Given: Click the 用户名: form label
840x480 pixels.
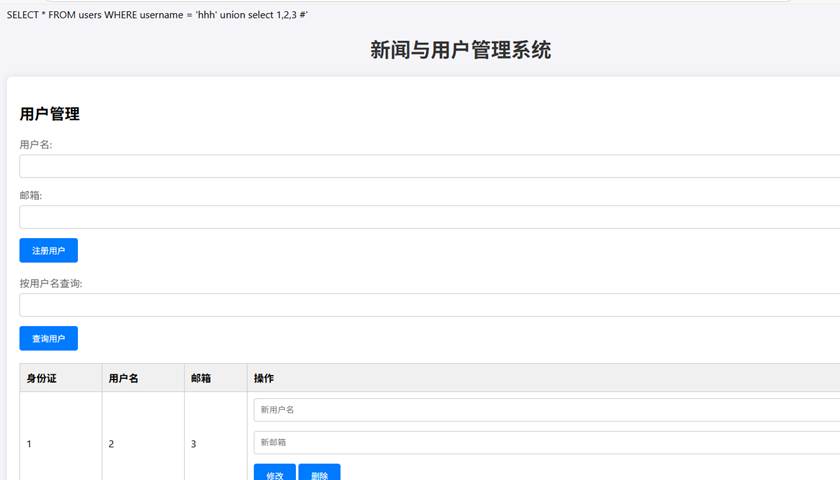Looking at the screenshot, I should click(x=36, y=145).
